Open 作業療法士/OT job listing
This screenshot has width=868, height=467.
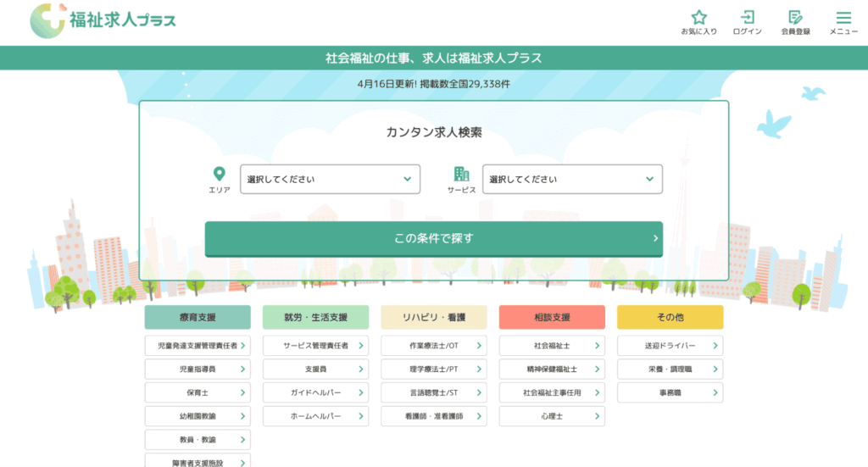[x=433, y=345]
